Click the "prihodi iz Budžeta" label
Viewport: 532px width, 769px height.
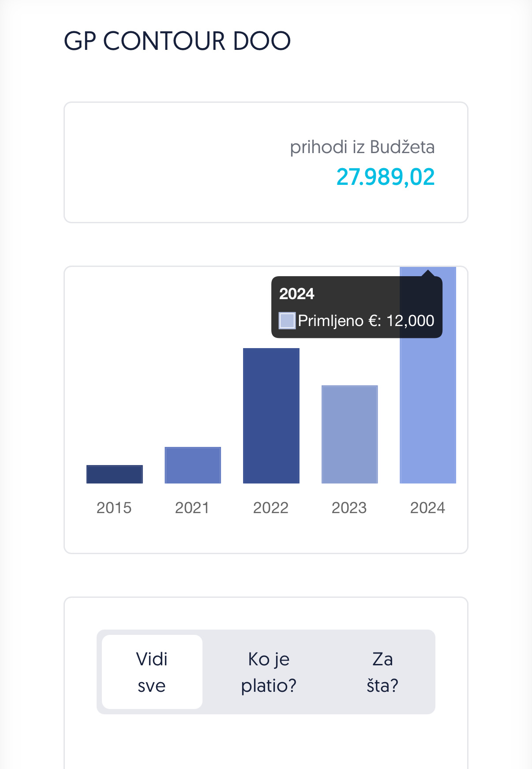click(x=362, y=147)
